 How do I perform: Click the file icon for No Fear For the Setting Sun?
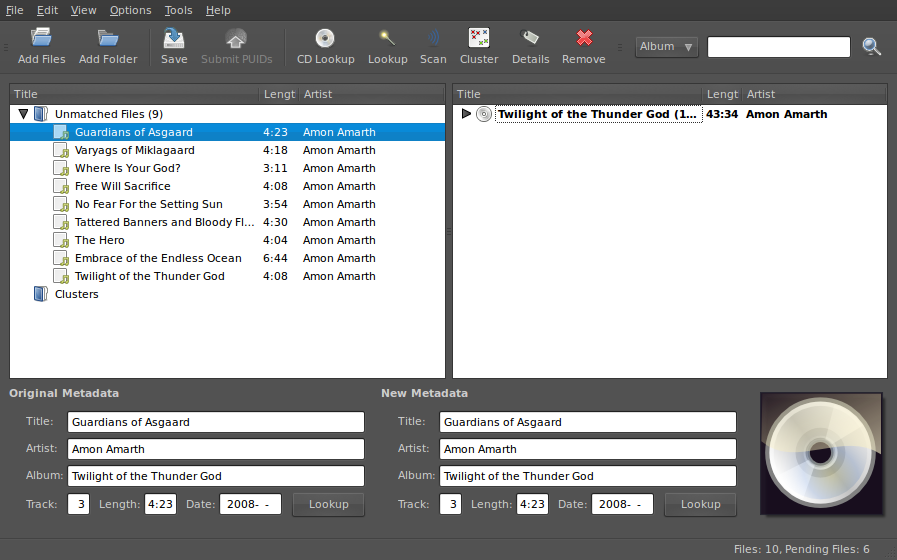(x=61, y=204)
